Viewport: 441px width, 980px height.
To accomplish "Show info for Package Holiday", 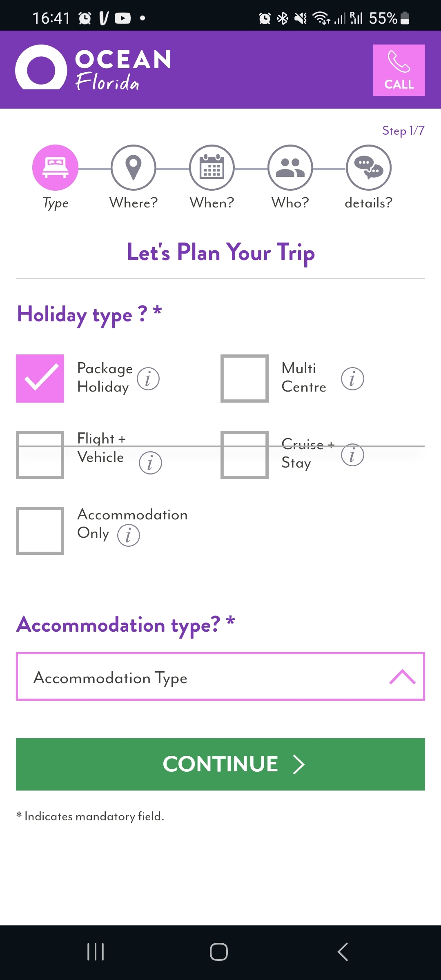I will 148,379.
